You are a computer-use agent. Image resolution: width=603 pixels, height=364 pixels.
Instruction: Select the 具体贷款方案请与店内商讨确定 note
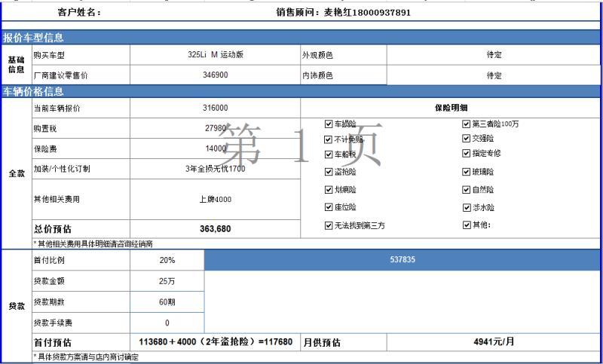pyautogui.click(x=86, y=357)
